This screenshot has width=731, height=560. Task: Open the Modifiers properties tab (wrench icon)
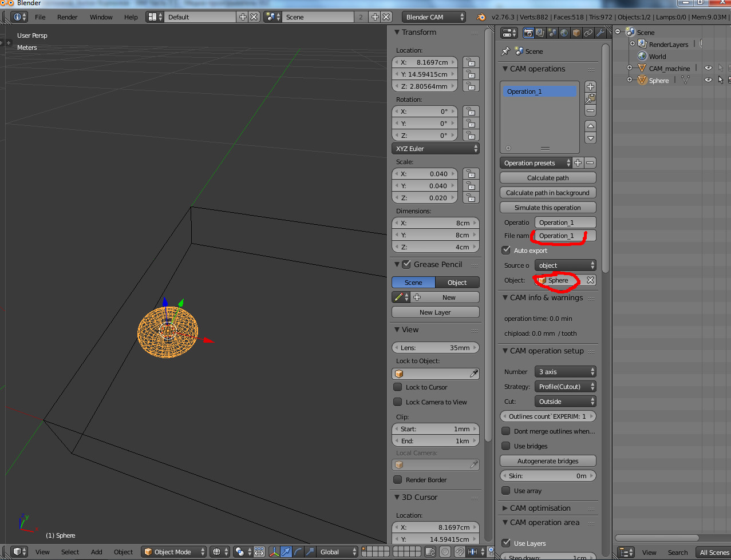click(x=600, y=33)
